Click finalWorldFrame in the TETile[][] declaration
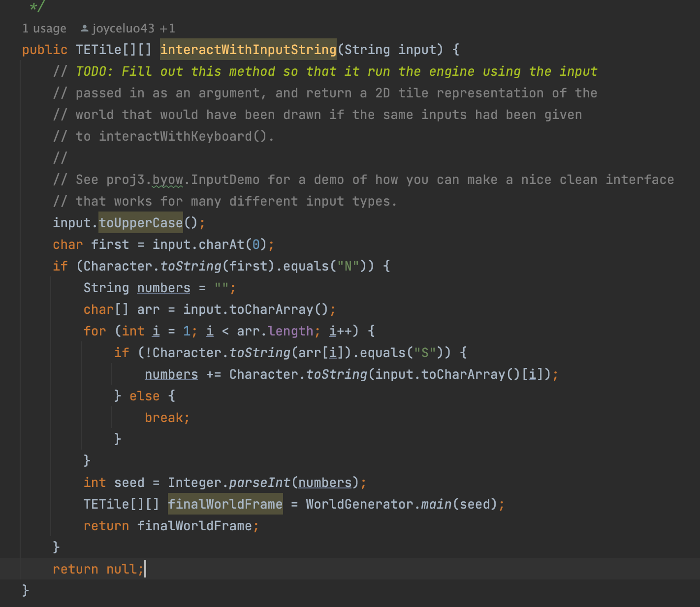 pyautogui.click(x=225, y=504)
